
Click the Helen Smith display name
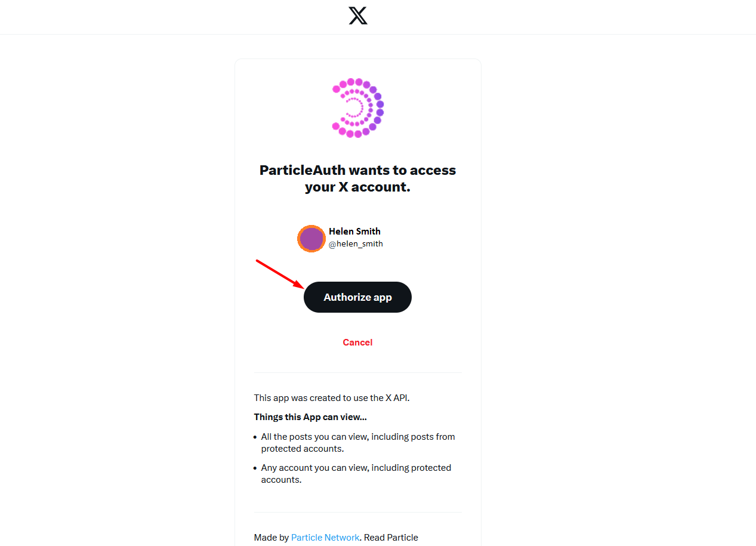coord(354,231)
